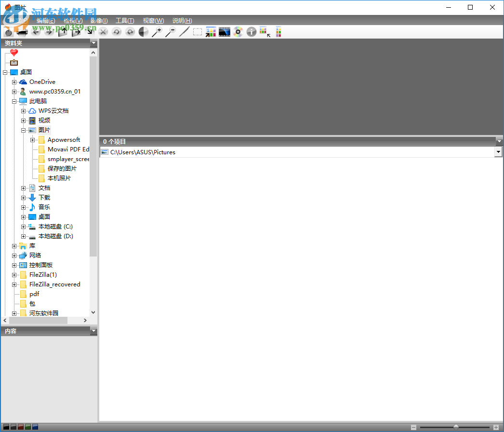Click the favorites heart icon in tree
The width and height of the screenshot is (504, 432).
(x=14, y=53)
